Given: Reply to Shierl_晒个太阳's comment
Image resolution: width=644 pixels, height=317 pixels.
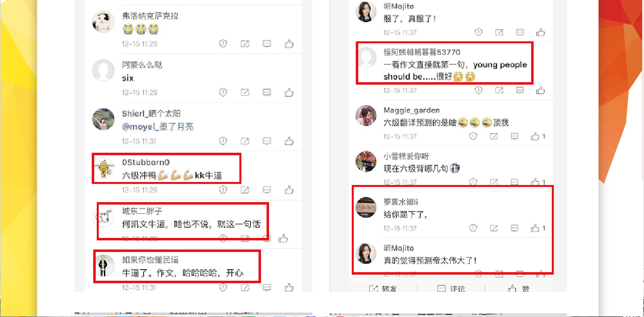Looking at the screenshot, I should point(267,141).
